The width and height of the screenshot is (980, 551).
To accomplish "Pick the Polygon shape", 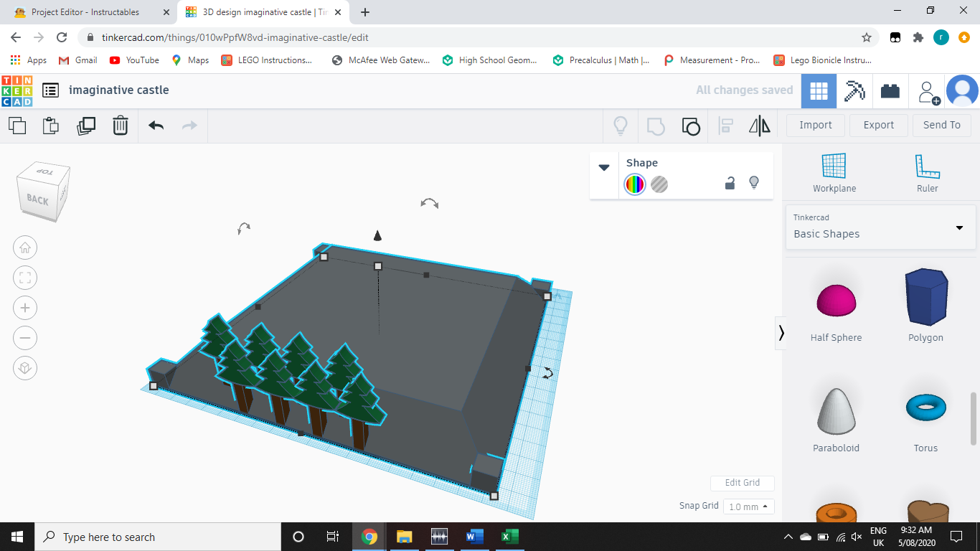I will coord(926,297).
